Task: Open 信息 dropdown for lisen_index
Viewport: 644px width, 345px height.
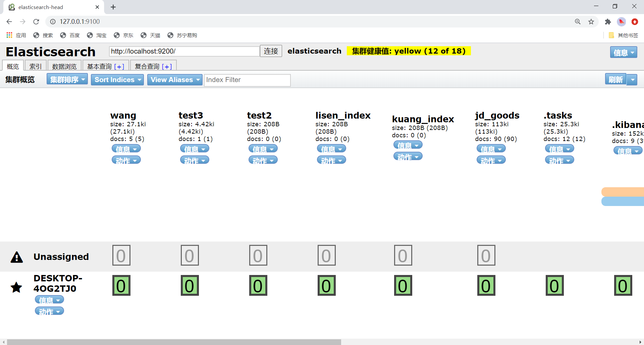Action: click(331, 149)
